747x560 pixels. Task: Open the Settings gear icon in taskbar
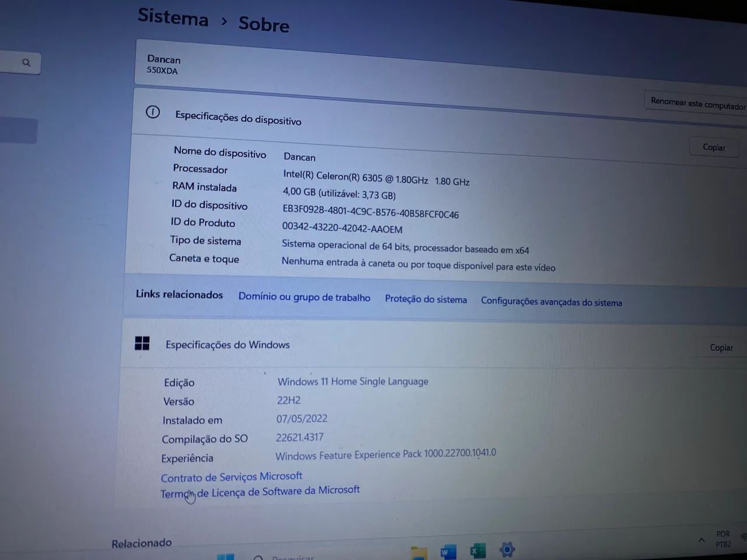click(507, 549)
